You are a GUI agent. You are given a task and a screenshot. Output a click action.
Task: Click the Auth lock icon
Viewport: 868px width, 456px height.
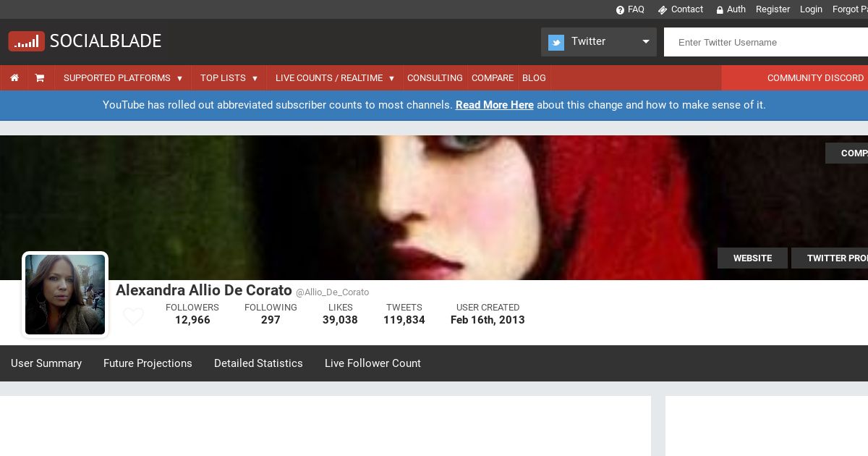pos(720,10)
